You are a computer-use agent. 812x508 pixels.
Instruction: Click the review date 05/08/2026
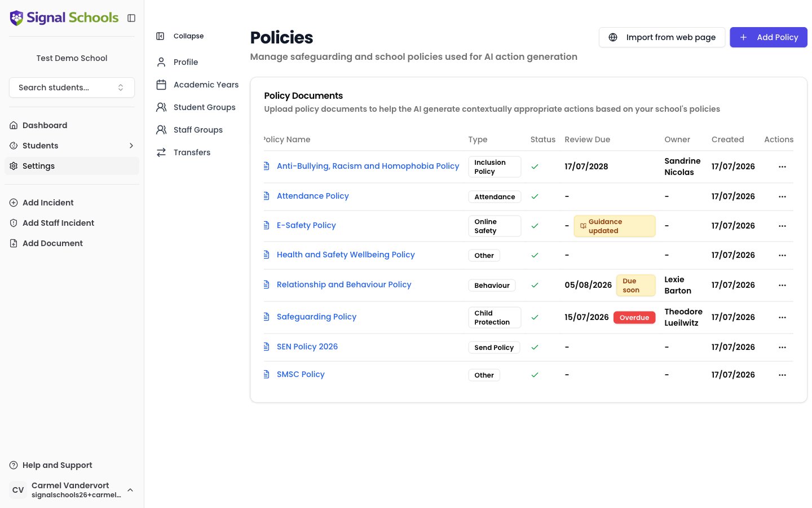click(x=588, y=285)
